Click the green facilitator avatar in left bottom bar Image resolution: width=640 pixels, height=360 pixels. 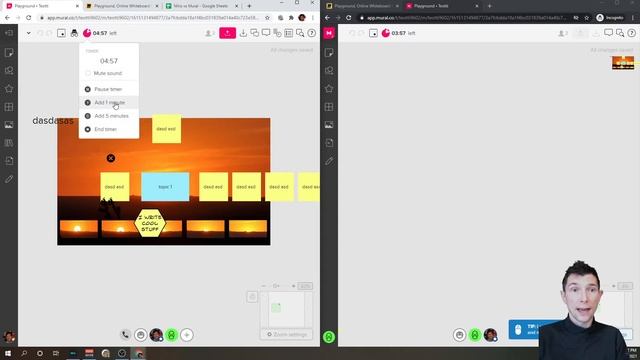coord(171,335)
